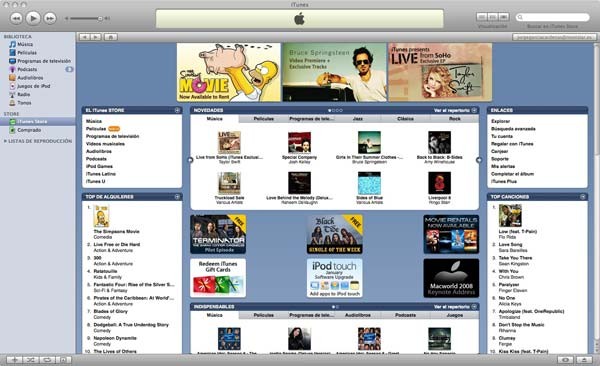This screenshot has width=600, height=366.
Task: Click the Play button in the toolbar
Action: pos(33,18)
